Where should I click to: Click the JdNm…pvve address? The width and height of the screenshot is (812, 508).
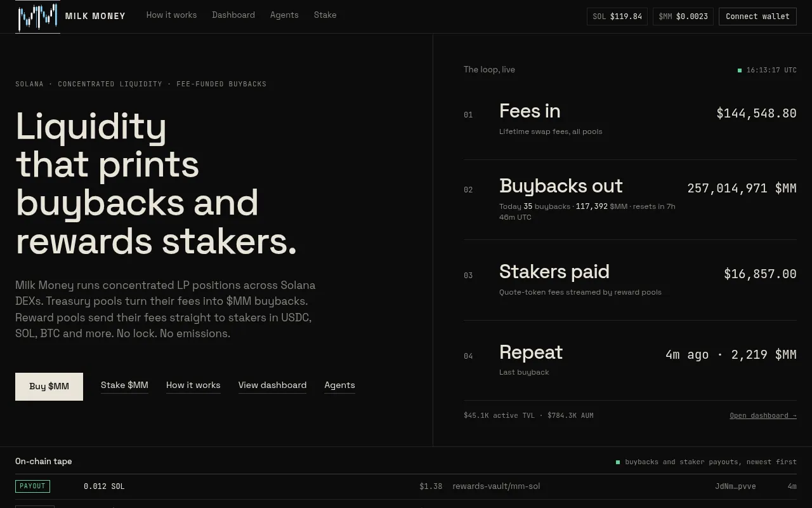point(735,486)
